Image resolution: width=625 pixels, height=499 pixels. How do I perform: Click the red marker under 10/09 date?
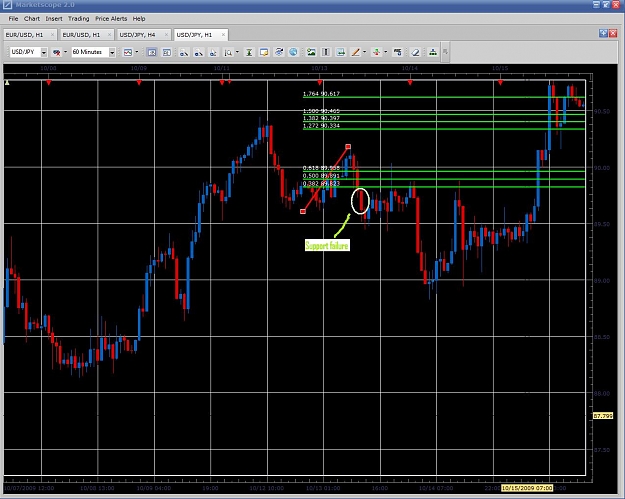click(139, 83)
